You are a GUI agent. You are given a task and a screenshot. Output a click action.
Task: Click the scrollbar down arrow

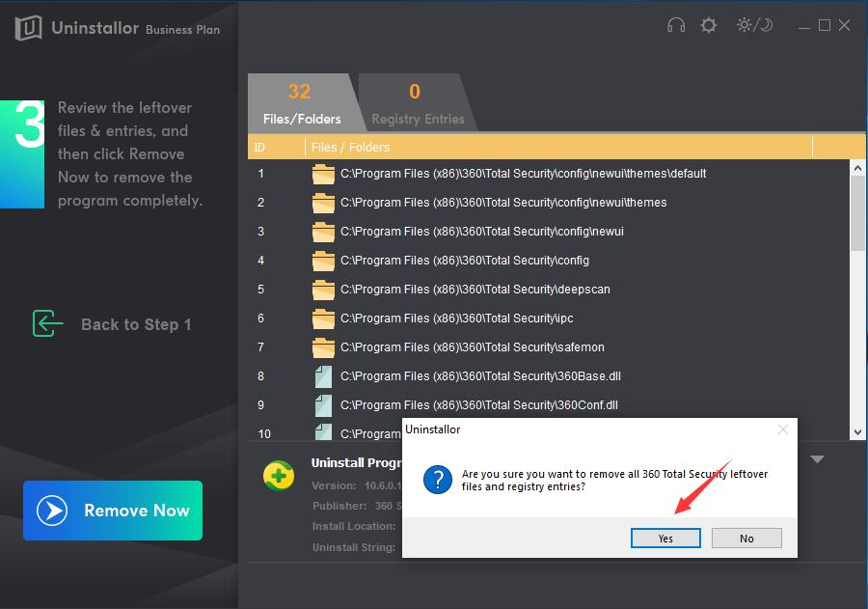tap(857, 433)
